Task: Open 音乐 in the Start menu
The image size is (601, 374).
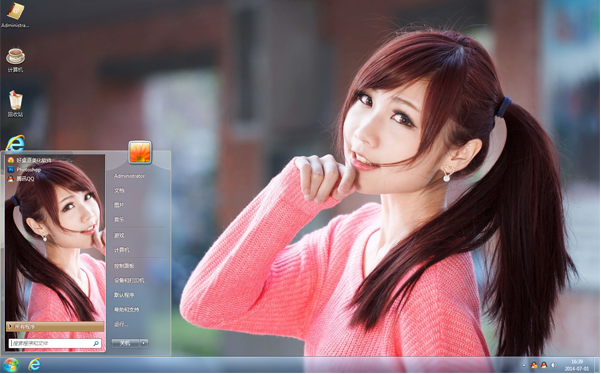Action: click(119, 220)
